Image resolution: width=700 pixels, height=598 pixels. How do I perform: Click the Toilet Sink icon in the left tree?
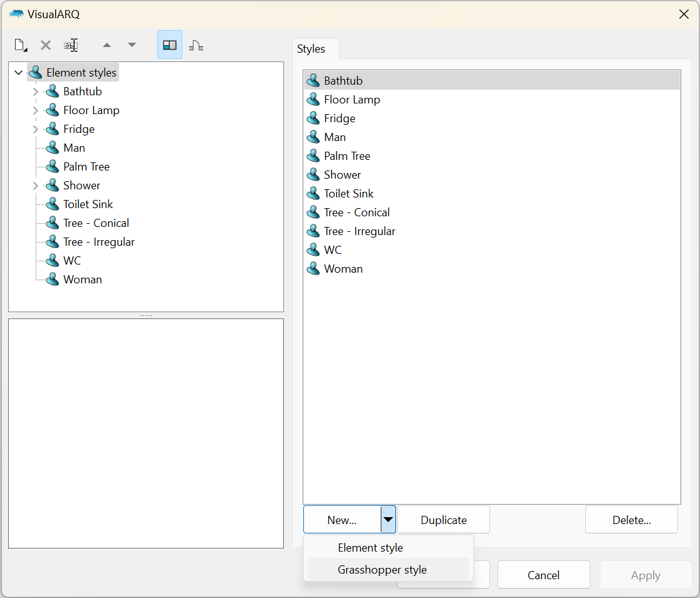[x=53, y=204]
